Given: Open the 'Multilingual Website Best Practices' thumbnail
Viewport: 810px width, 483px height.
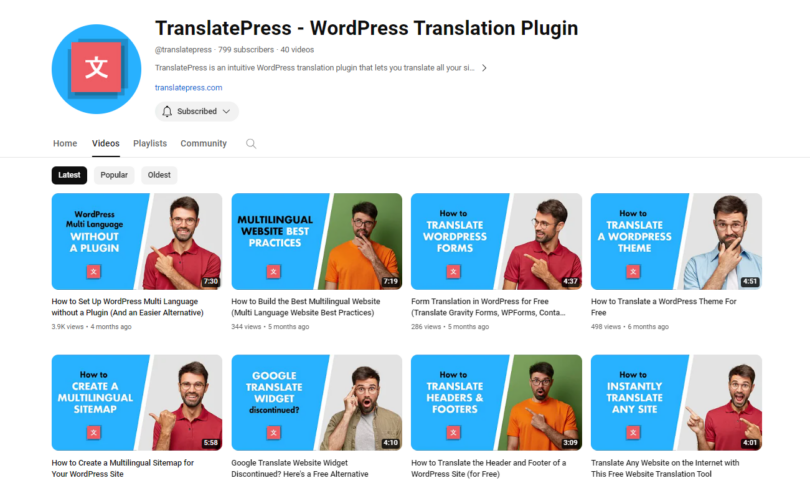Looking at the screenshot, I should click(317, 241).
